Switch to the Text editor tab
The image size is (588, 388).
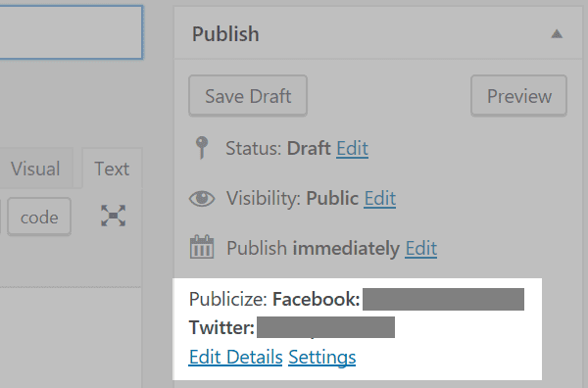[112, 168]
